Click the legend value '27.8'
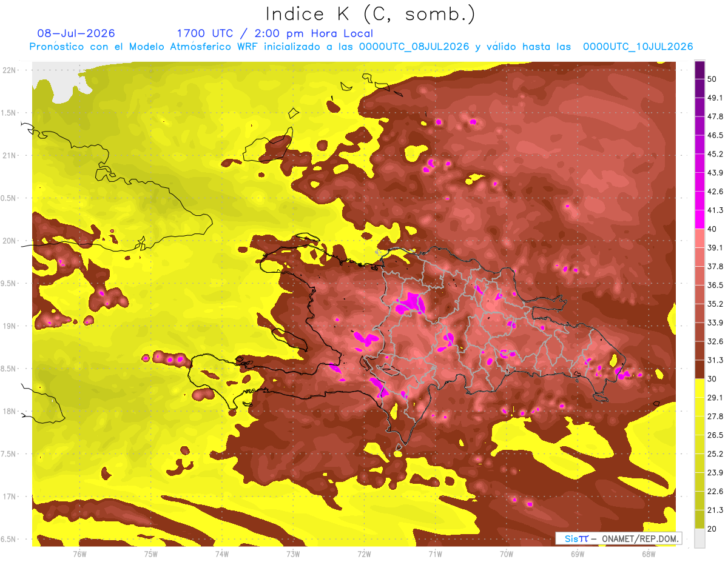Viewport: 728px width, 562px height. click(x=715, y=416)
